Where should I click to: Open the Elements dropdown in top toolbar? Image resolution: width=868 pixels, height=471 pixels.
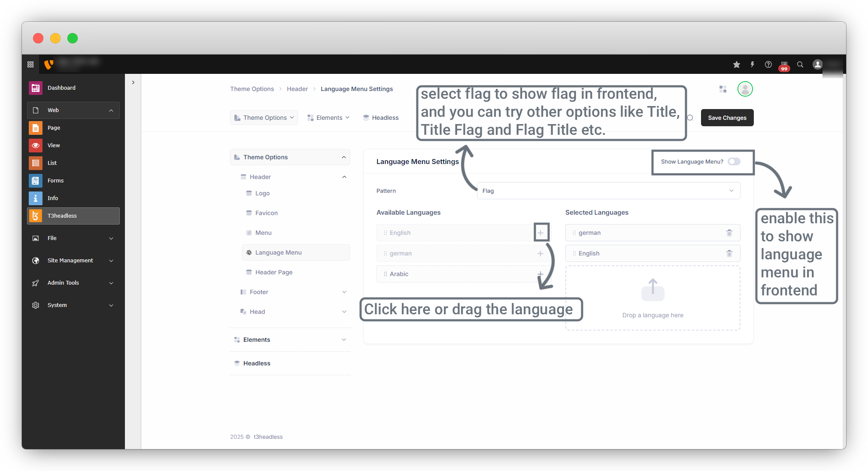[x=329, y=118]
